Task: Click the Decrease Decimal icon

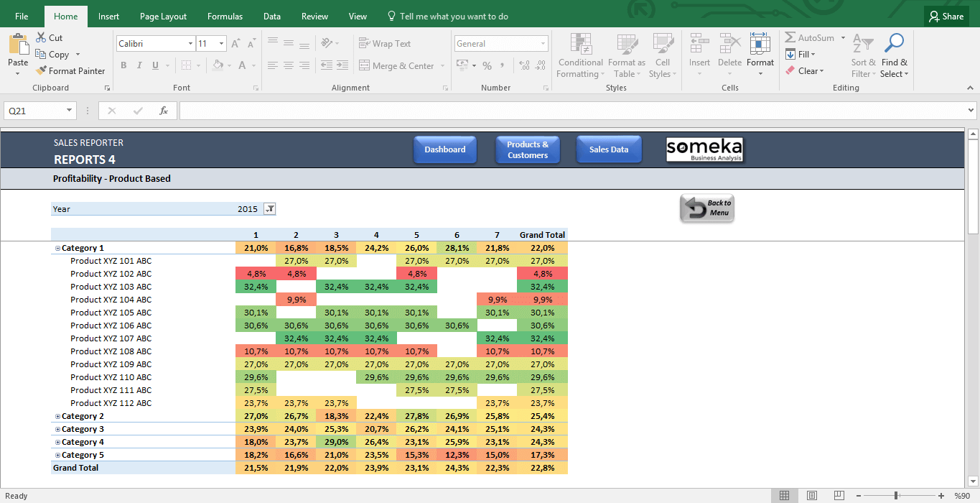Action: 541,66
